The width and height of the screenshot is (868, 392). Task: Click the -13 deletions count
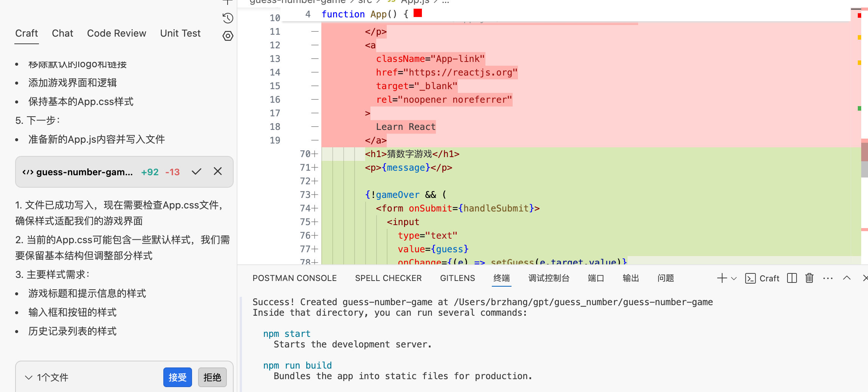(172, 172)
